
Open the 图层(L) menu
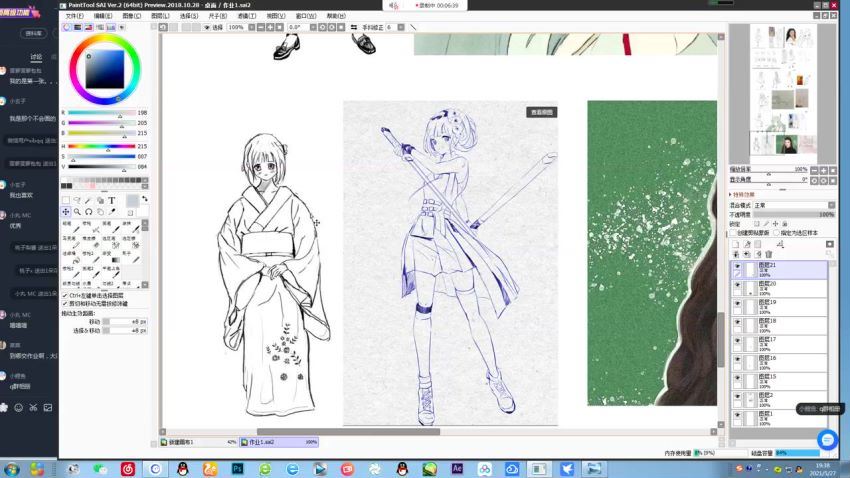pos(160,16)
